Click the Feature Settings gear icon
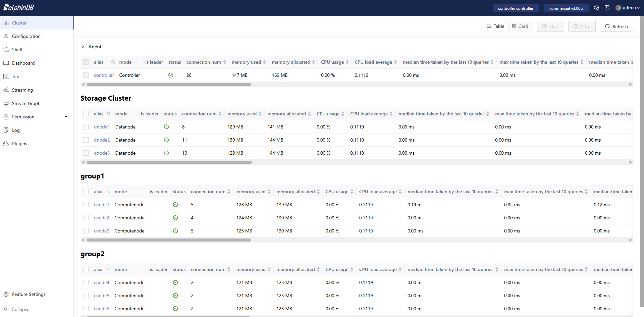The height and width of the screenshot is (317, 644). pyautogui.click(x=6, y=294)
